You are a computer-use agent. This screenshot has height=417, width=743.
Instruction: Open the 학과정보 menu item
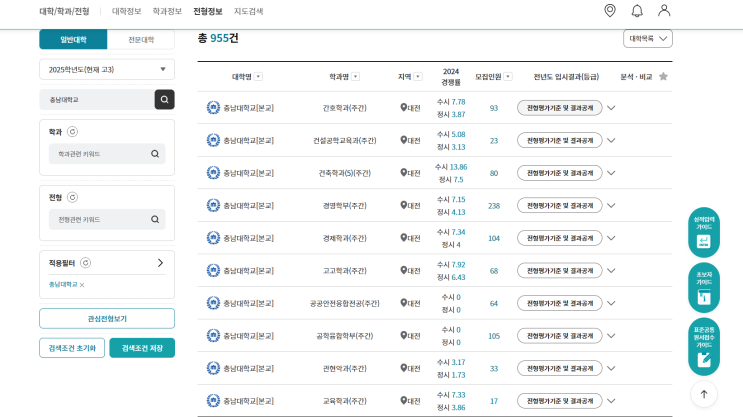tap(167, 11)
